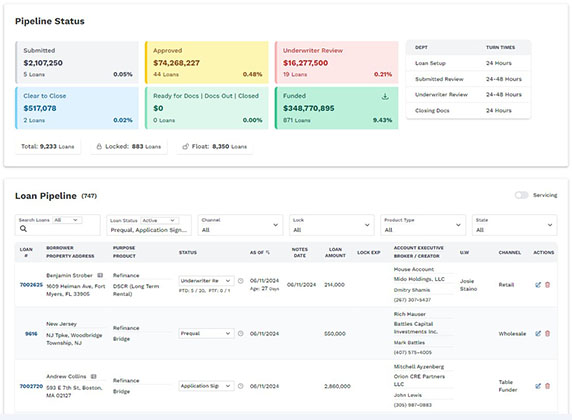Click the Underwriter Review turn time row
The height and width of the screenshot is (420, 572).
[x=468, y=95]
